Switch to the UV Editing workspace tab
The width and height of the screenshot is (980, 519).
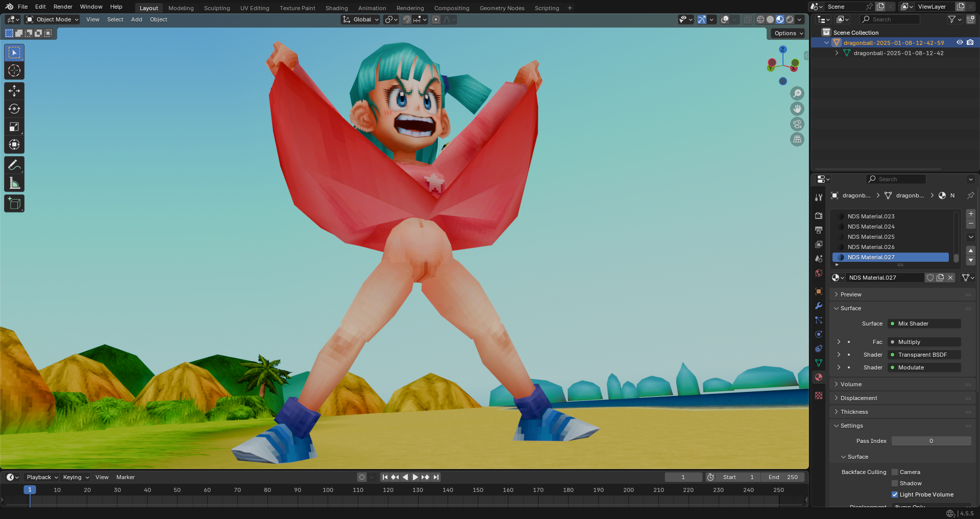[x=255, y=8]
